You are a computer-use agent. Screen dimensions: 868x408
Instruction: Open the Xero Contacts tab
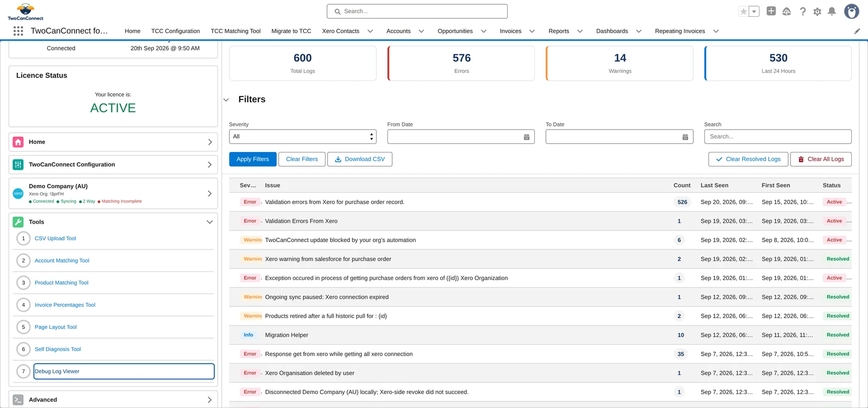(x=341, y=31)
